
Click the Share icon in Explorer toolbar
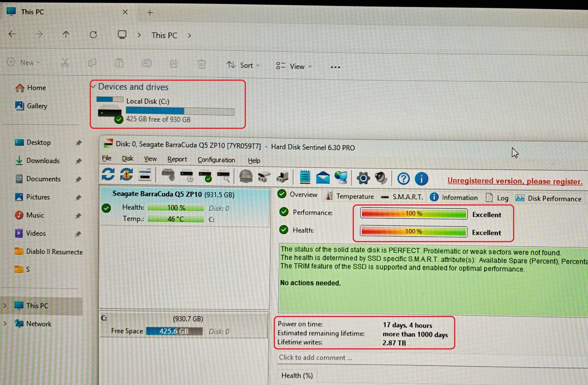coord(174,64)
